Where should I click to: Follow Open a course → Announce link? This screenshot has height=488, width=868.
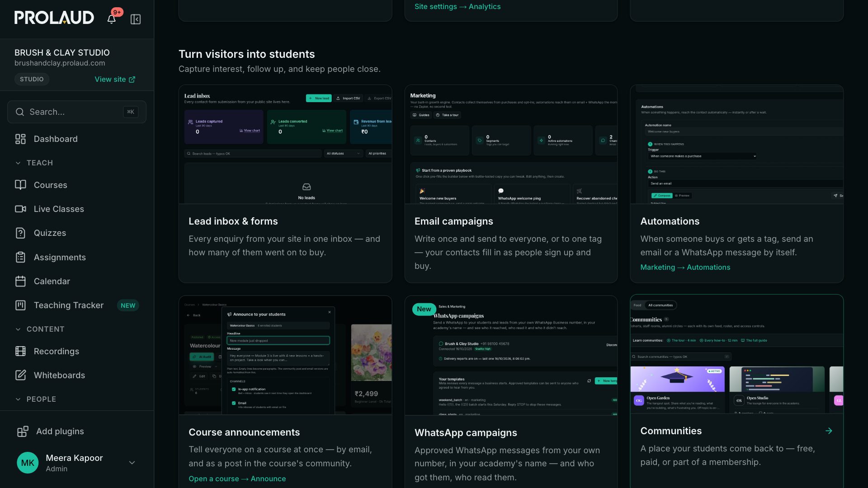(237, 479)
